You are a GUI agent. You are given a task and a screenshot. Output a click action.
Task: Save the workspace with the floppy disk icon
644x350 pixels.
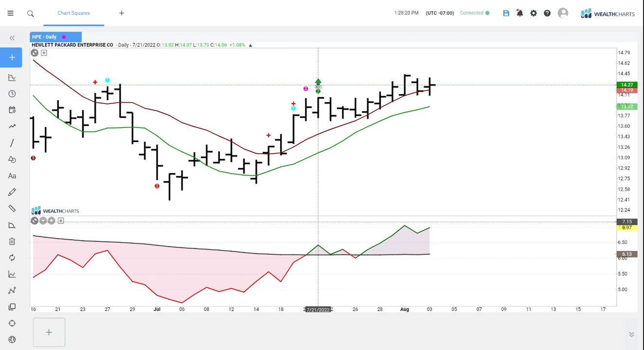[x=506, y=13]
